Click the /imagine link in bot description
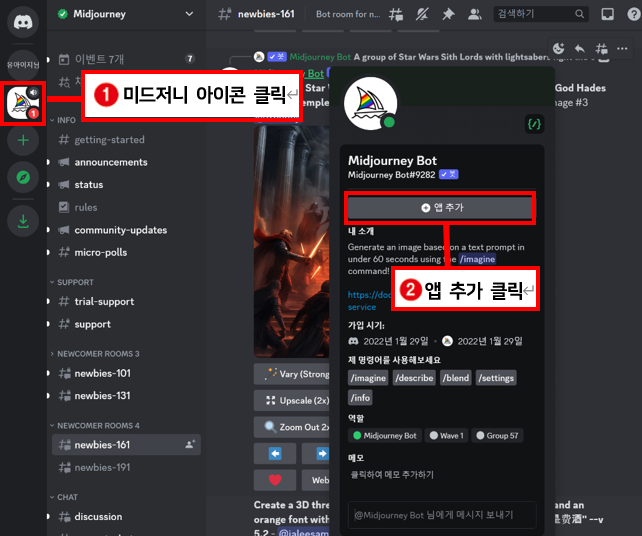The width and height of the screenshot is (642, 536). tap(477, 259)
